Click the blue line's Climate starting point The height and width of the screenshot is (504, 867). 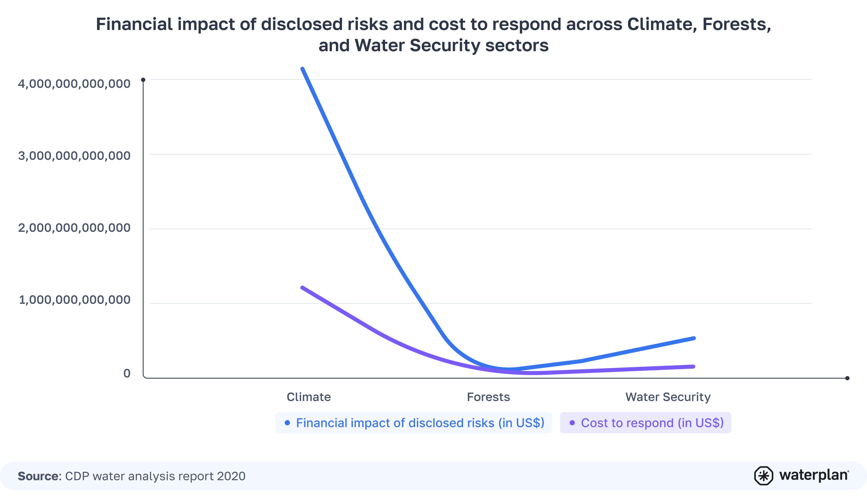[302, 69]
